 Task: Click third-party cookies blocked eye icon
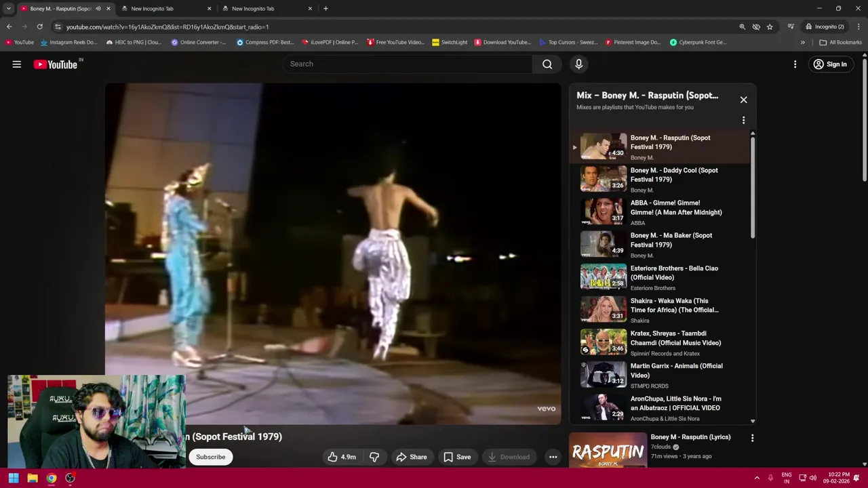pyautogui.click(x=756, y=27)
